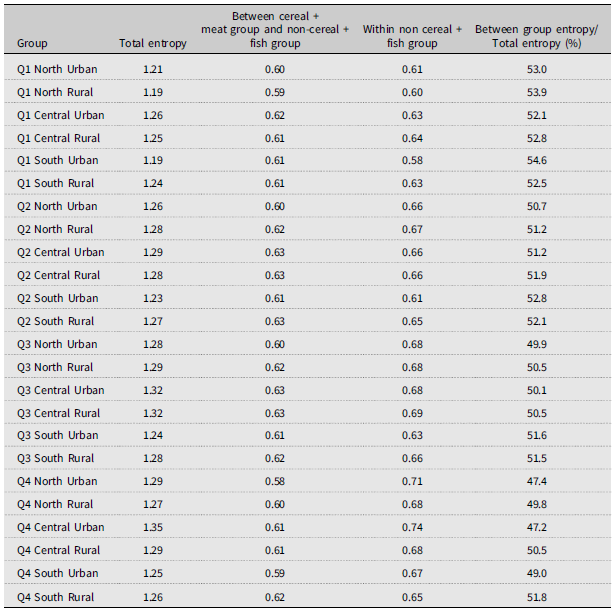Click the "Total entropy" column header

pyautogui.click(x=146, y=44)
